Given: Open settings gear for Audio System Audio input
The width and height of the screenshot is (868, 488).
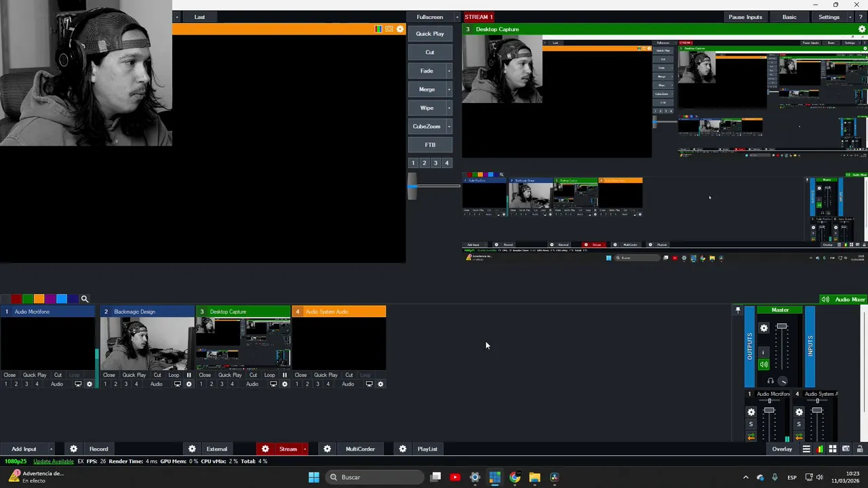Looking at the screenshot, I should [x=380, y=384].
